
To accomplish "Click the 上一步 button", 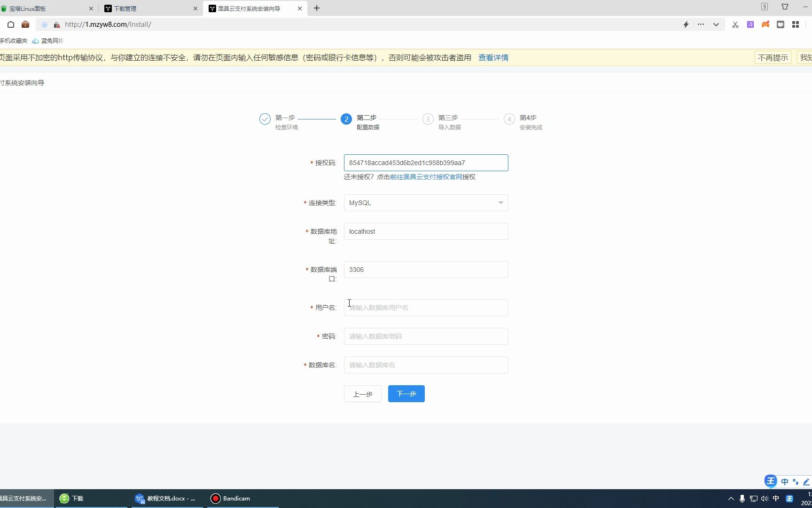I will click(x=363, y=394).
